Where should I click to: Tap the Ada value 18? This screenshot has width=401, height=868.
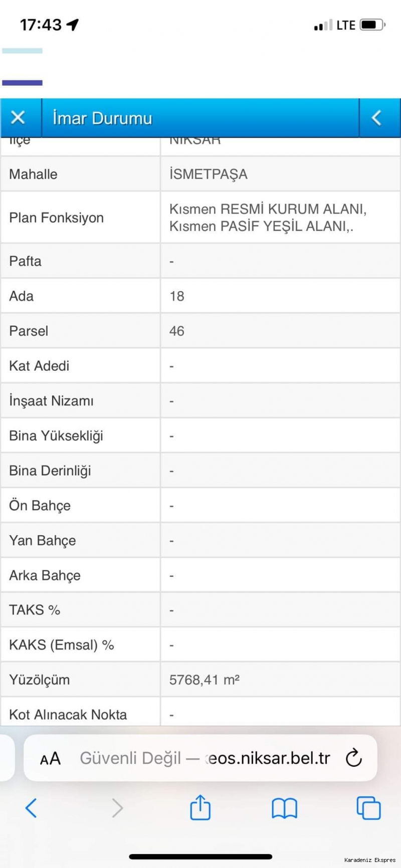177,296
